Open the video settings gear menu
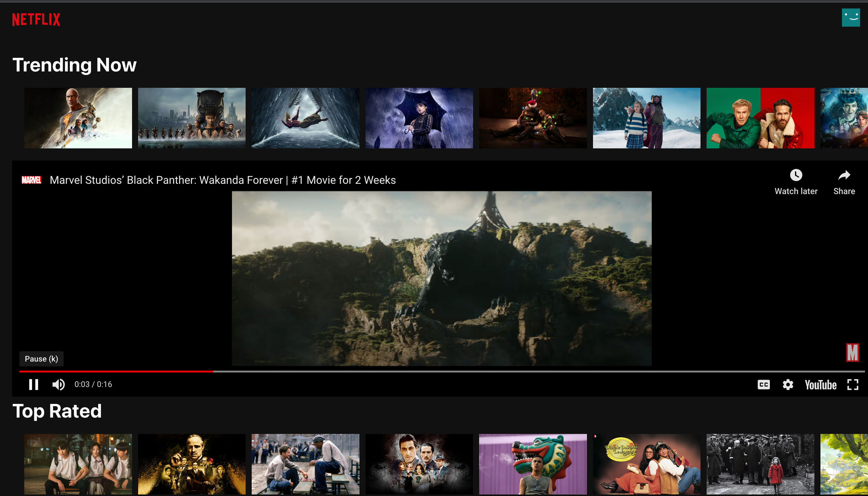 (x=788, y=385)
